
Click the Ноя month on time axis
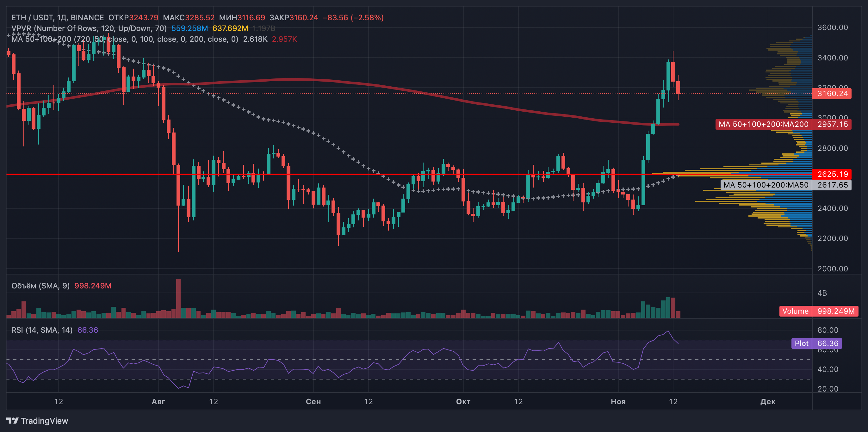618,402
